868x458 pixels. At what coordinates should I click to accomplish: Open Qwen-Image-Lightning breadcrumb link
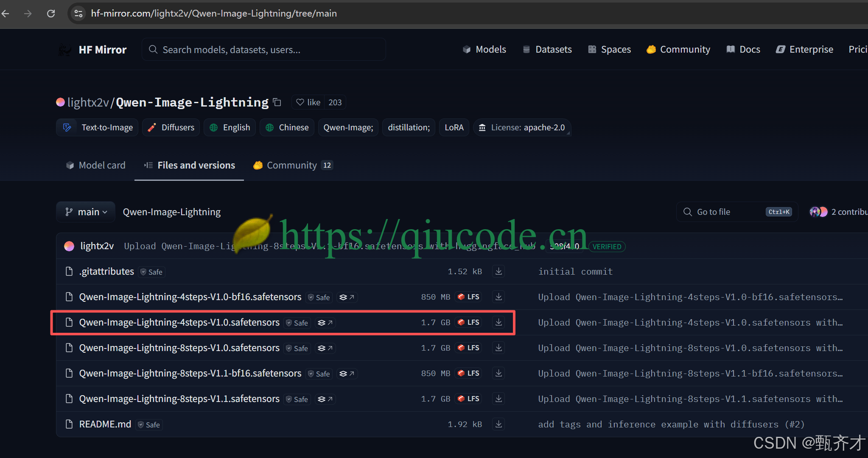coord(172,212)
